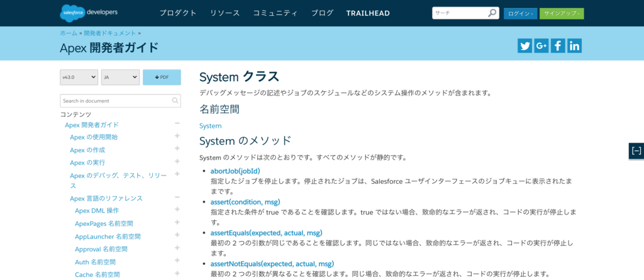Open assertNotEquals(expected, actual, msg) link
The height and width of the screenshot is (280, 644).
(272, 264)
